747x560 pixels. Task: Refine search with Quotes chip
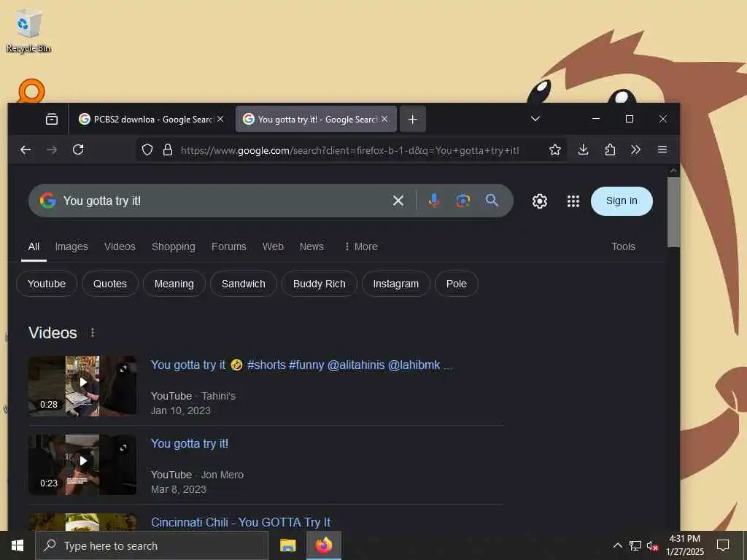pos(110,284)
